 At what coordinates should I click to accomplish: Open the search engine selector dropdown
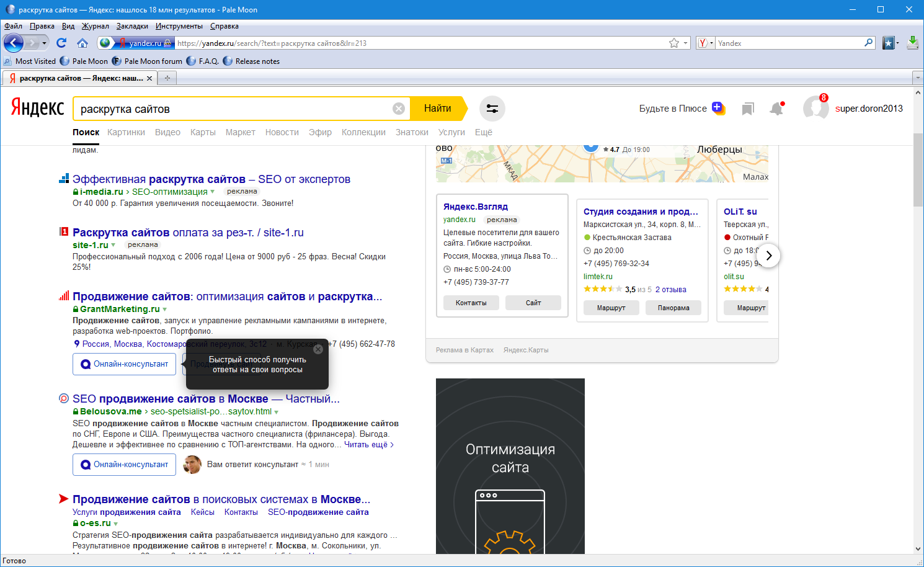click(x=706, y=43)
